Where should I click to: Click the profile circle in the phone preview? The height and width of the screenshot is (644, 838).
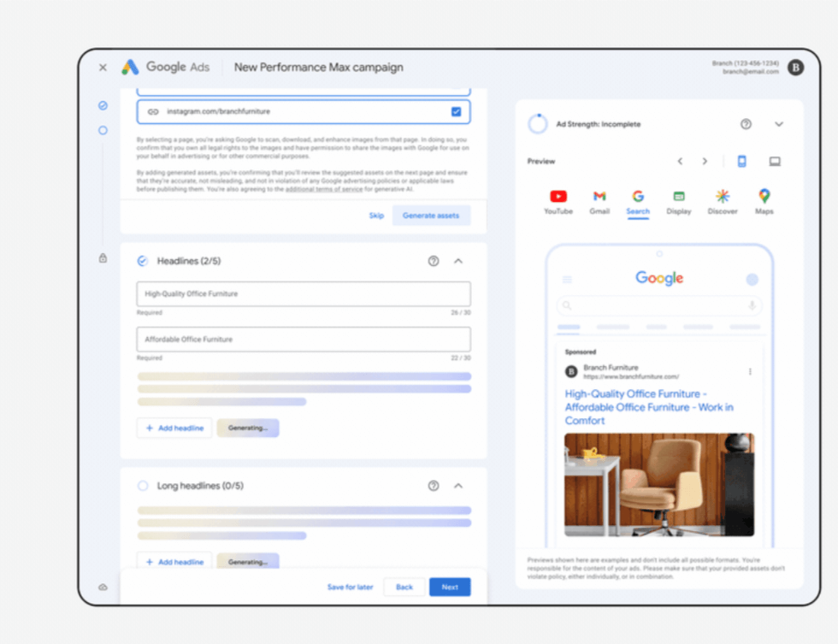pos(752,280)
